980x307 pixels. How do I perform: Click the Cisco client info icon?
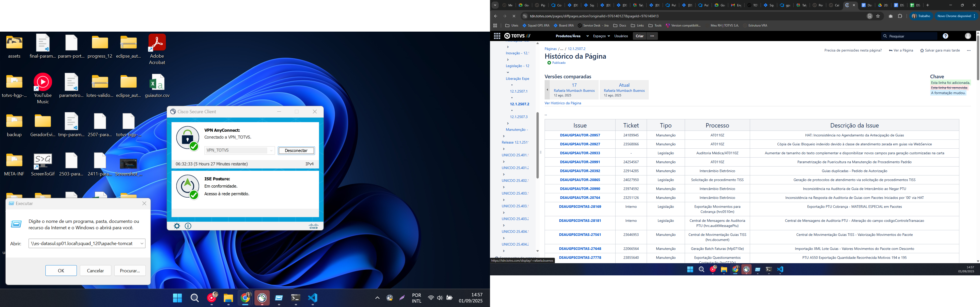pos(188,226)
